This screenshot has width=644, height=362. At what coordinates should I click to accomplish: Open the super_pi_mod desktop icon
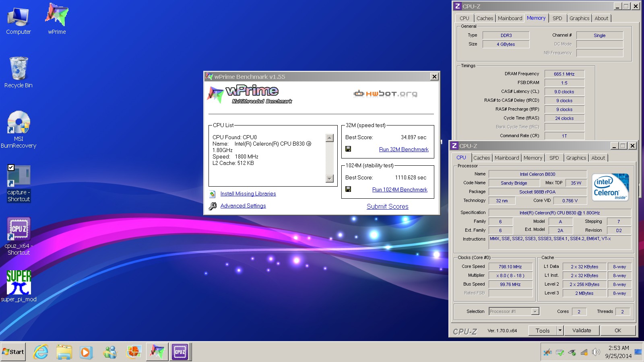coord(19,286)
